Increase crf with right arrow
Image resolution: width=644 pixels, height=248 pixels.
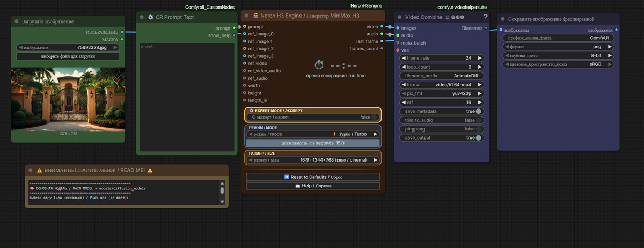tap(480, 103)
